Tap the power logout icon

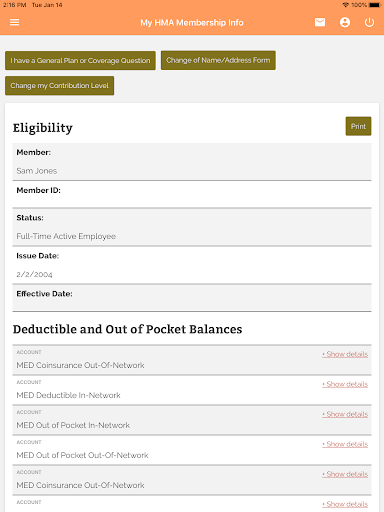click(369, 22)
